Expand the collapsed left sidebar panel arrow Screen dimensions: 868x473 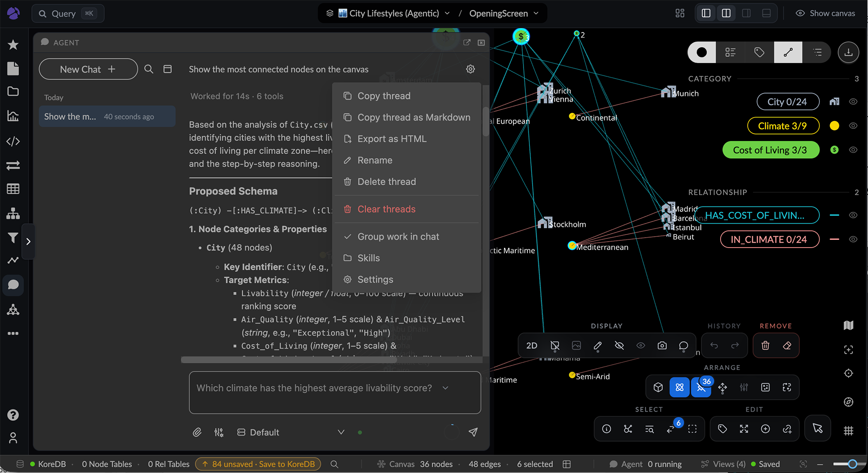tap(28, 242)
